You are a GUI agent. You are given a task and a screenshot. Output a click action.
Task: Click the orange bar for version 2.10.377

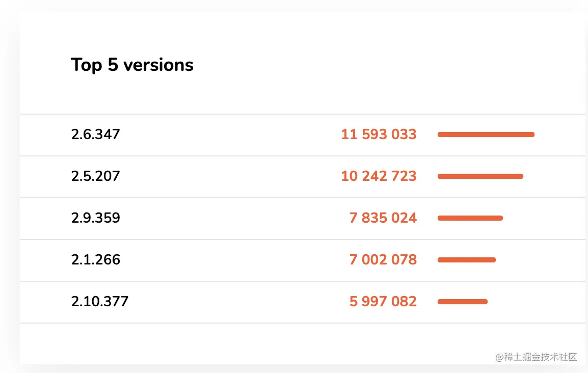[462, 302]
